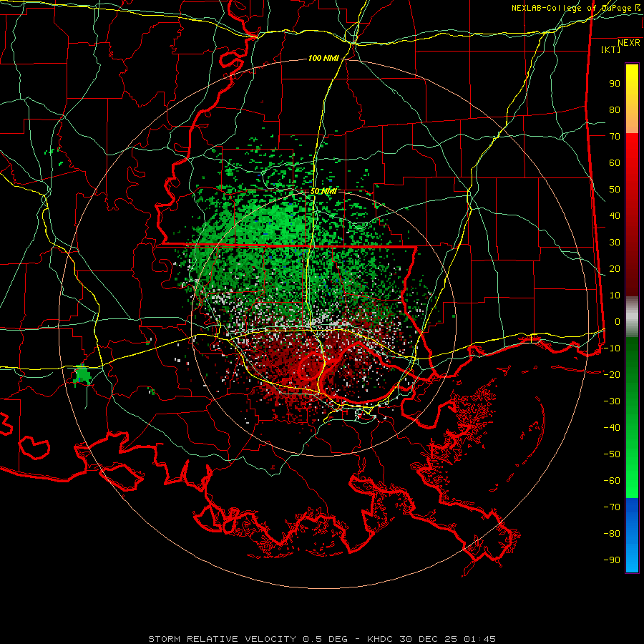Click the 50 NMI range ring label
Viewport: 644px width, 644px height.
coord(323,191)
